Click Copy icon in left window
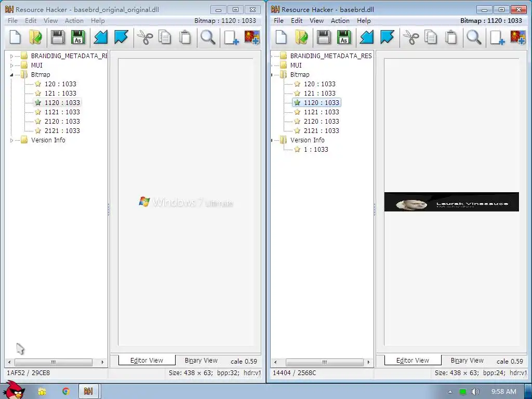532x399 pixels. (x=165, y=37)
